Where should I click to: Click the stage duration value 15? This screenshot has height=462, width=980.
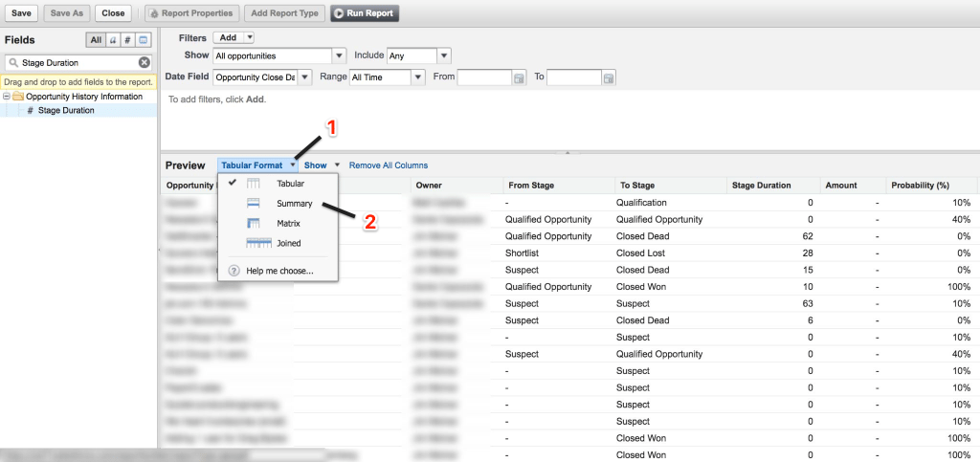(808, 270)
